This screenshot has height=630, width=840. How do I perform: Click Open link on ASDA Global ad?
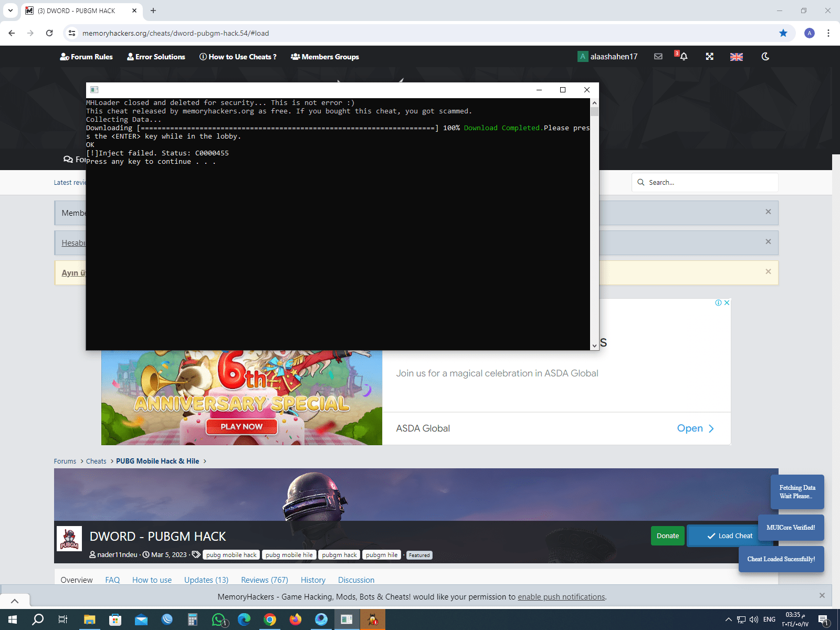(x=695, y=428)
